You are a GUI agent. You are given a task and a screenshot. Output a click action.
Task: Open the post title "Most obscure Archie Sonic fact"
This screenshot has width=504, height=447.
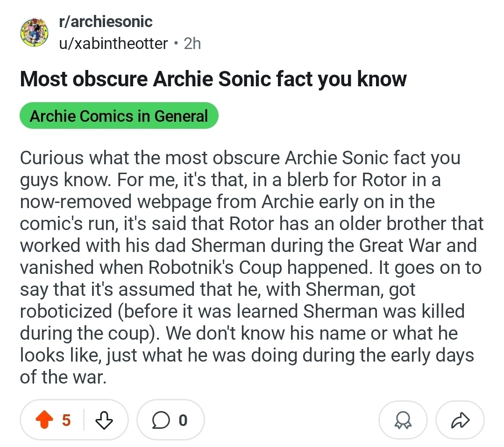[213, 79]
